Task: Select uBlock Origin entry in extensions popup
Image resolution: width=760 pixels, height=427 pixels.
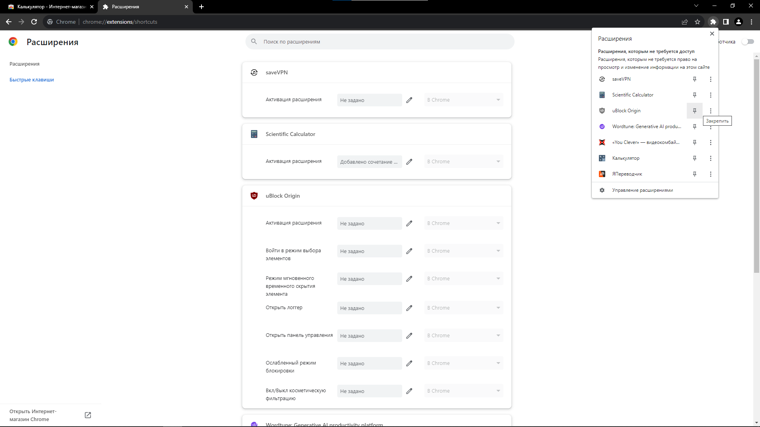Action: click(639, 111)
